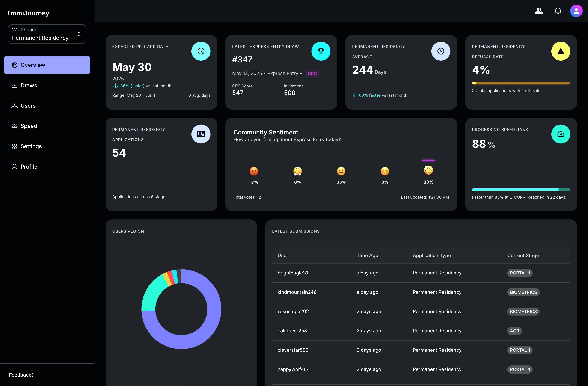Click the CEC badge on the draw card

point(312,73)
